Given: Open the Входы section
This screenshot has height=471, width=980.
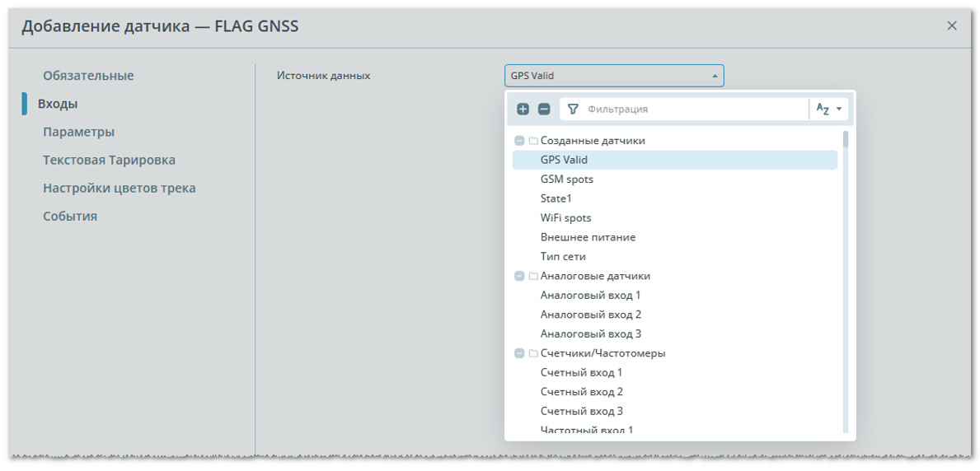Looking at the screenshot, I should (x=58, y=104).
